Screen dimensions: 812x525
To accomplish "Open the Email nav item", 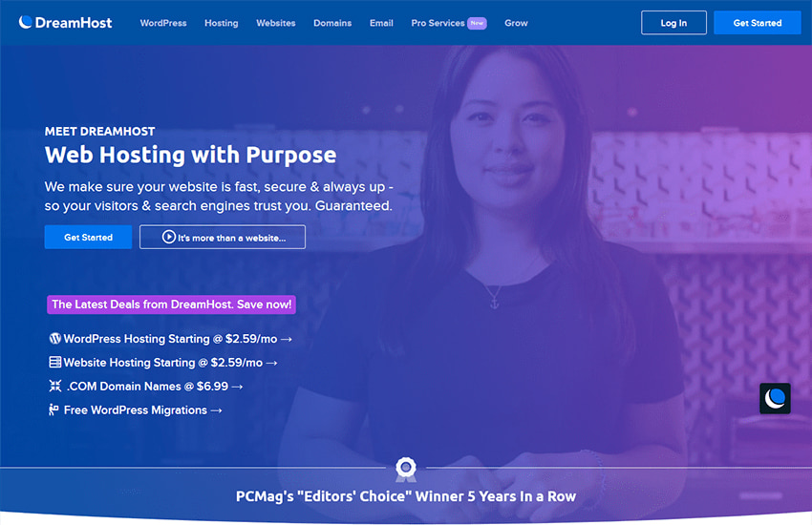I will [381, 23].
